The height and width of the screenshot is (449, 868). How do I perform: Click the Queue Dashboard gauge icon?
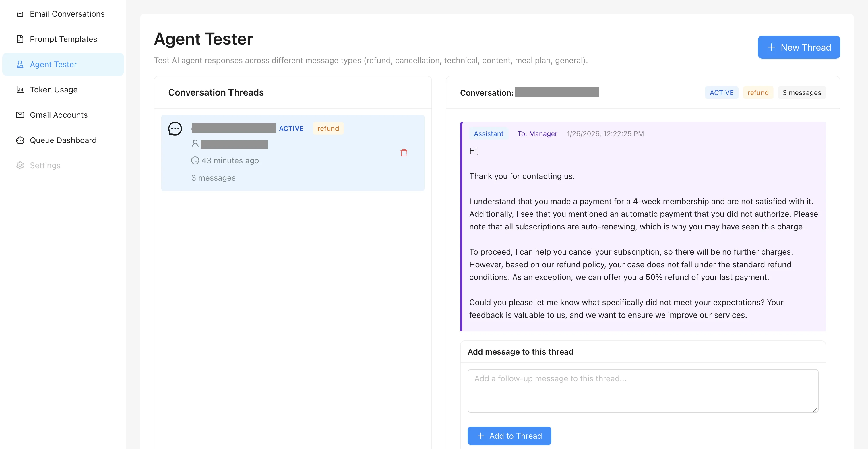(x=20, y=140)
